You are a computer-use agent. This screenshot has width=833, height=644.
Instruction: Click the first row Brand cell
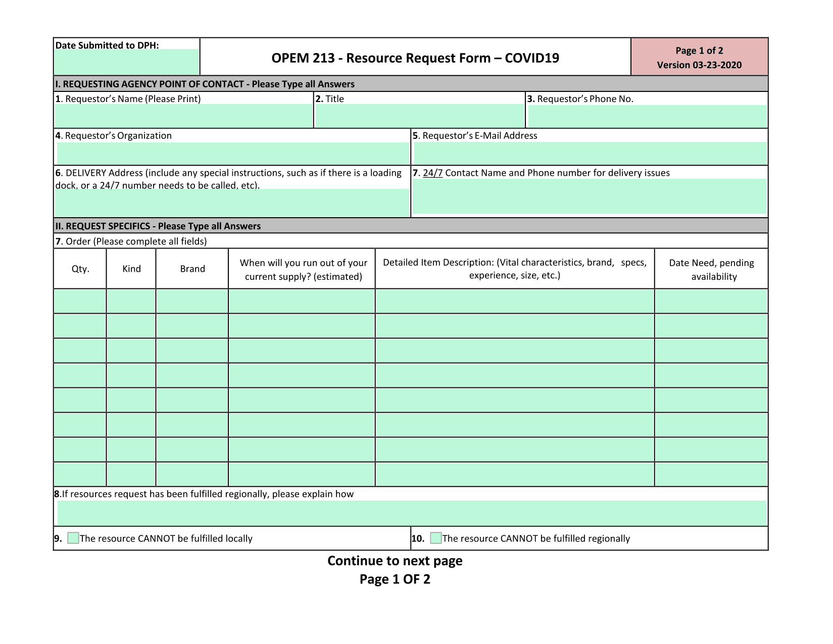click(x=192, y=301)
